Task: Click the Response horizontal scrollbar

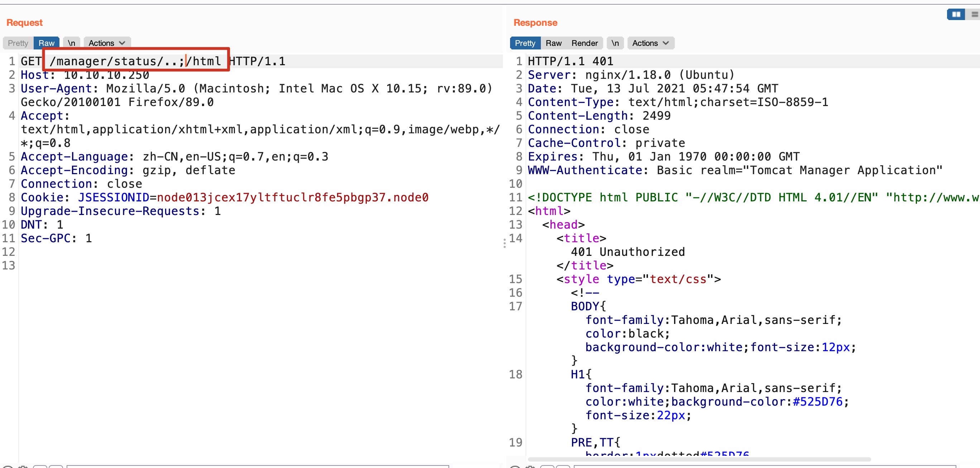Action: point(699,459)
